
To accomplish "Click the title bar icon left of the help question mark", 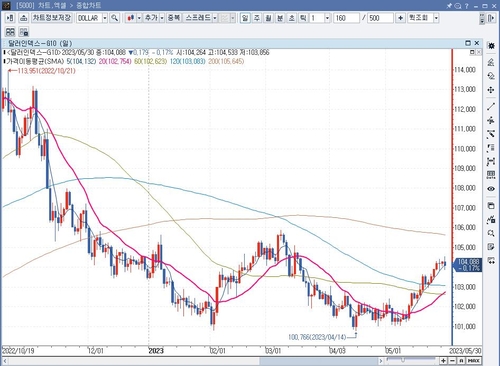I will (458, 5).
